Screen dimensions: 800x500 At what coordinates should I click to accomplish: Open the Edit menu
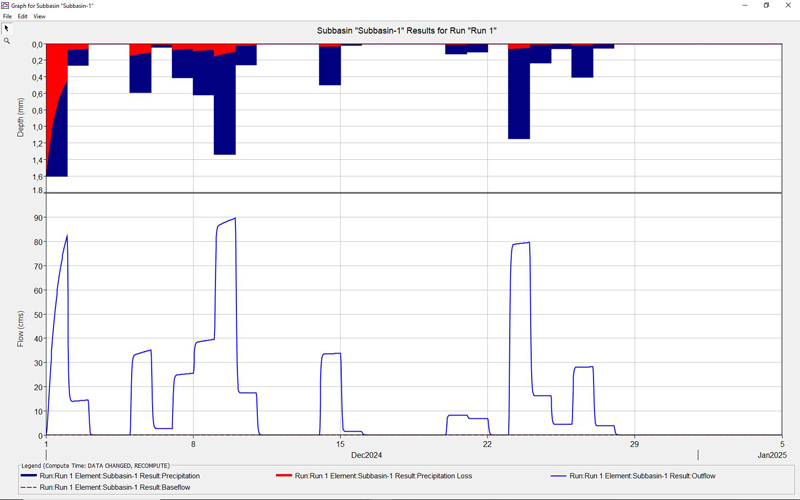22,17
